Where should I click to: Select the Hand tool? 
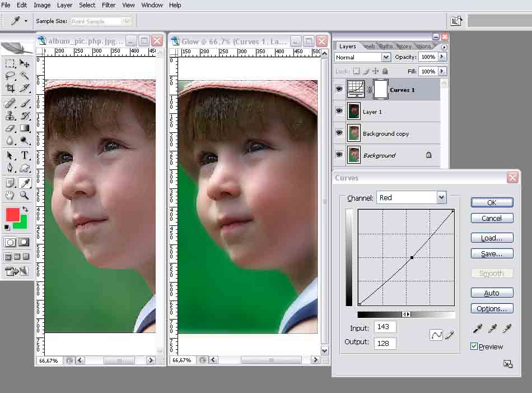coord(10,195)
